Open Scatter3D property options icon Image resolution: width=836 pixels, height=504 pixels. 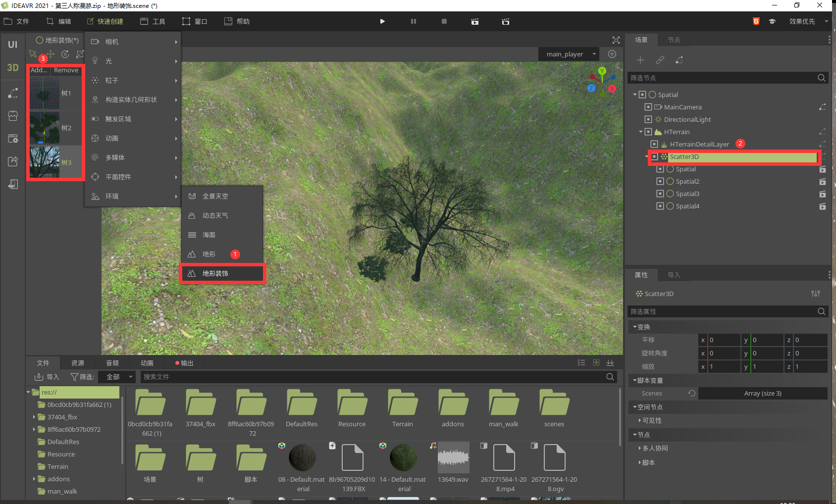(x=815, y=294)
